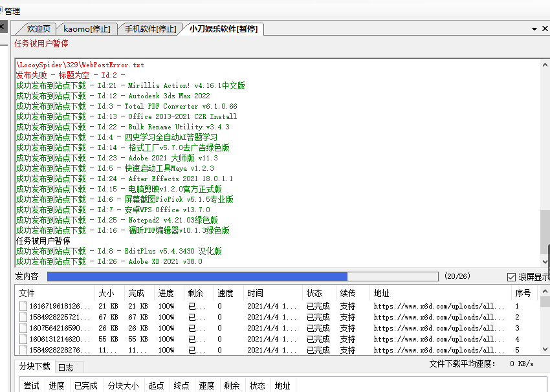Sort file list by 序号 column
Viewport: 550px width, 392px height.
pos(524,293)
